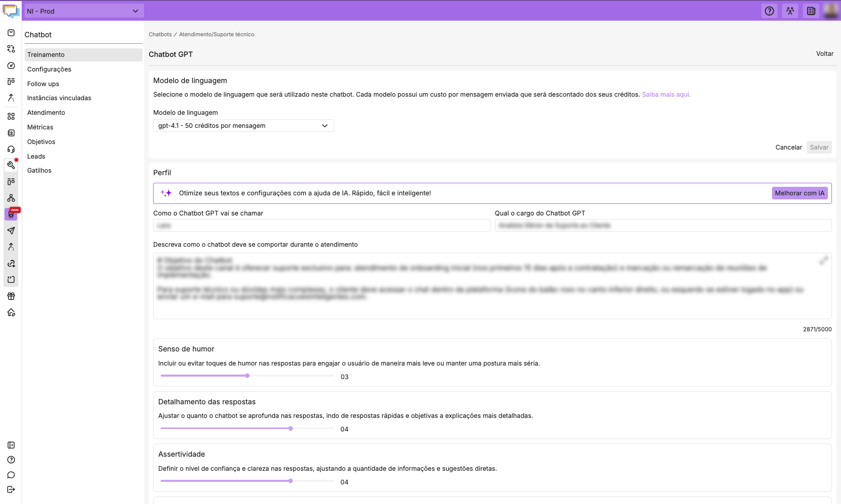The image size is (841, 504).
Task: Focus the Chatbot GPT cargo input field
Action: point(663,226)
